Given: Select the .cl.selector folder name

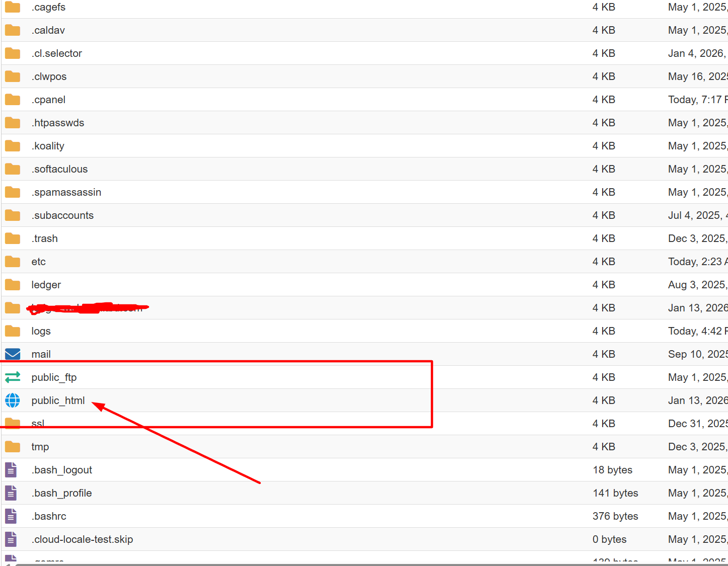Looking at the screenshot, I should pos(56,53).
